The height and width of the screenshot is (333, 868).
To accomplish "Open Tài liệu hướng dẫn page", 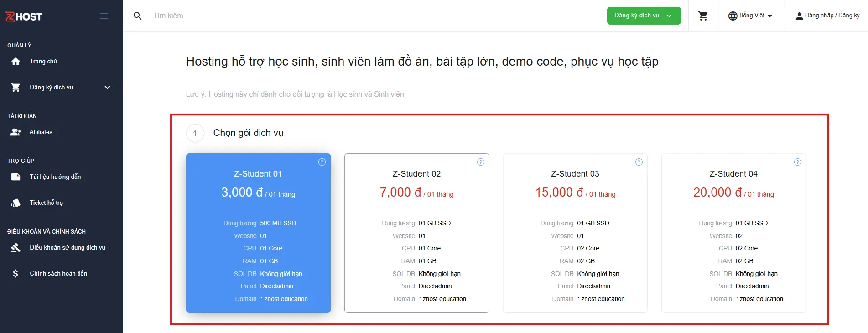I will pos(55,177).
